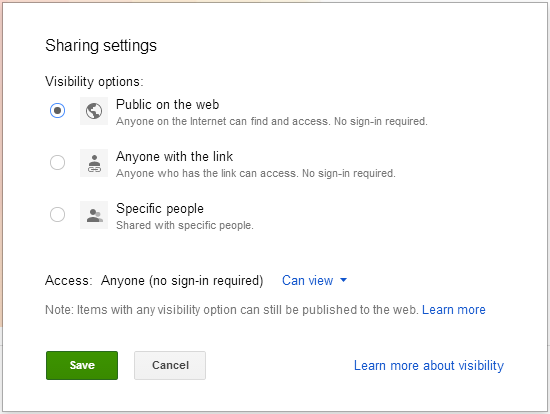Click the Public on the web label

pyautogui.click(x=168, y=105)
